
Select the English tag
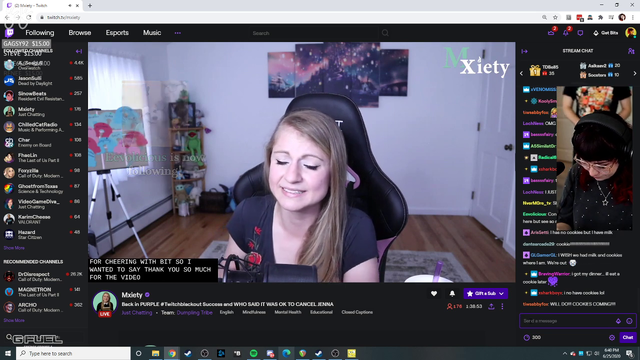point(227,312)
